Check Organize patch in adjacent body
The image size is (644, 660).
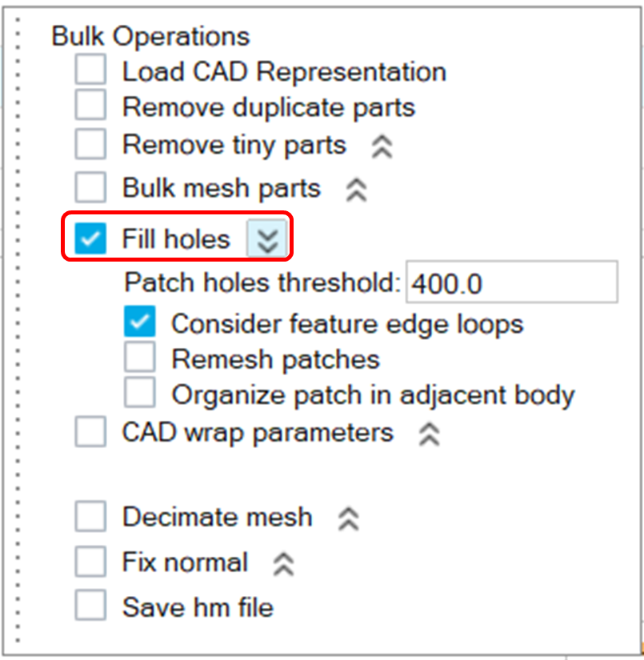(x=139, y=394)
